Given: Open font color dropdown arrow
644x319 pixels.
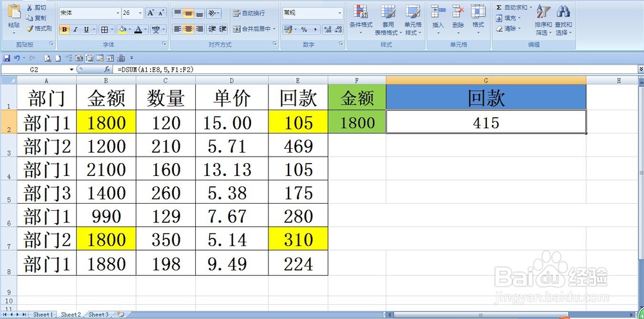Looking at the screenshot, I should click(146, 30).
